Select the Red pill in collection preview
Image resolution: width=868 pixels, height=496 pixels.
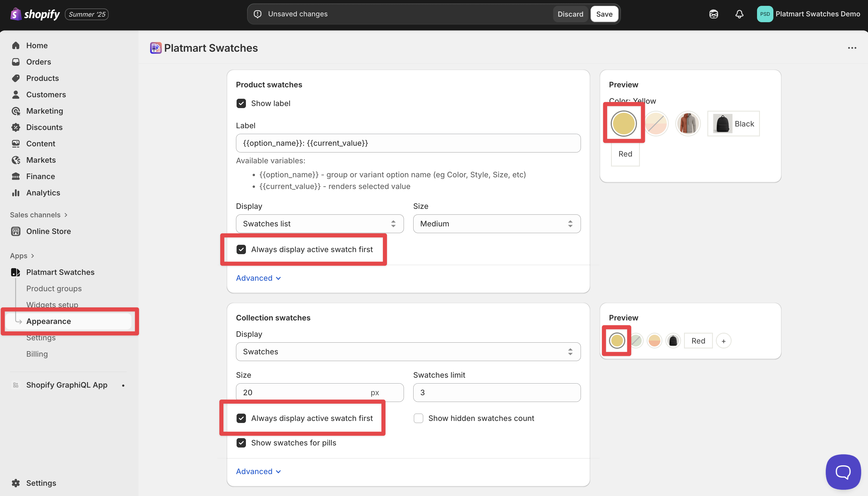pos(698,341)
